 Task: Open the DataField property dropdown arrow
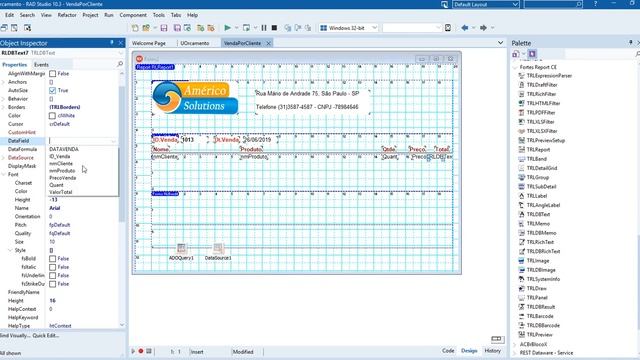[x=114, y=141]
